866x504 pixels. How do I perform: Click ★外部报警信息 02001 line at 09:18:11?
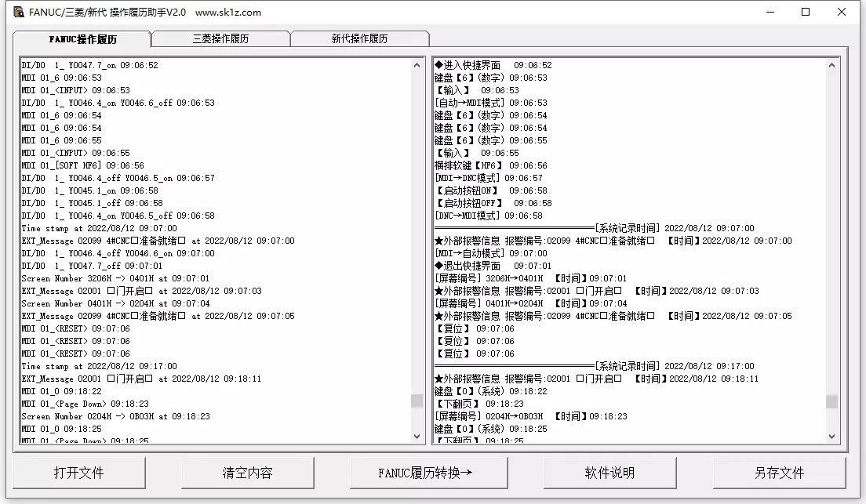596,379
